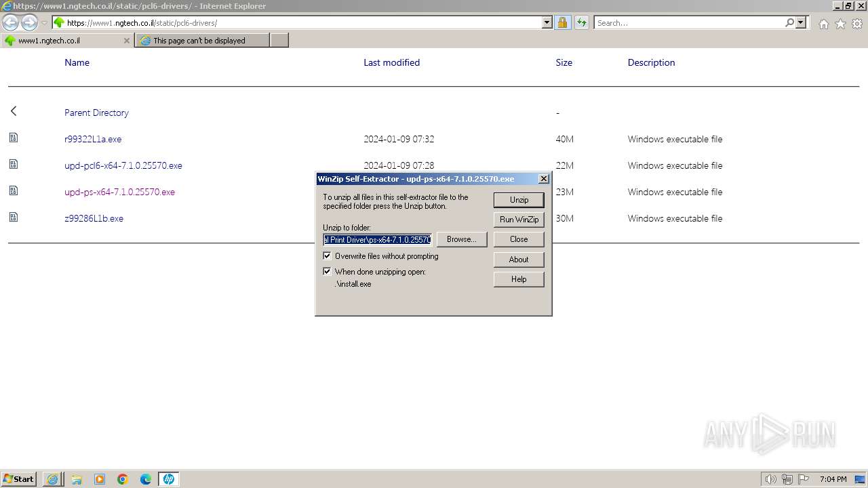This screenshot has height=488, width=868.
Task: Sort listing by Size column
Action: tap(564, 62)
